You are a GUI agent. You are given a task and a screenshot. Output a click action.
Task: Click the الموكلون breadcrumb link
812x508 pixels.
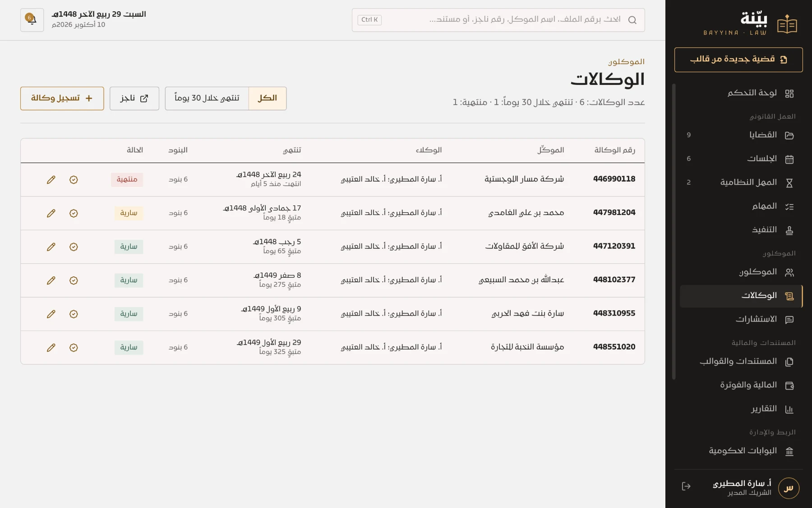pyautogui.click(x=626, y=62)
